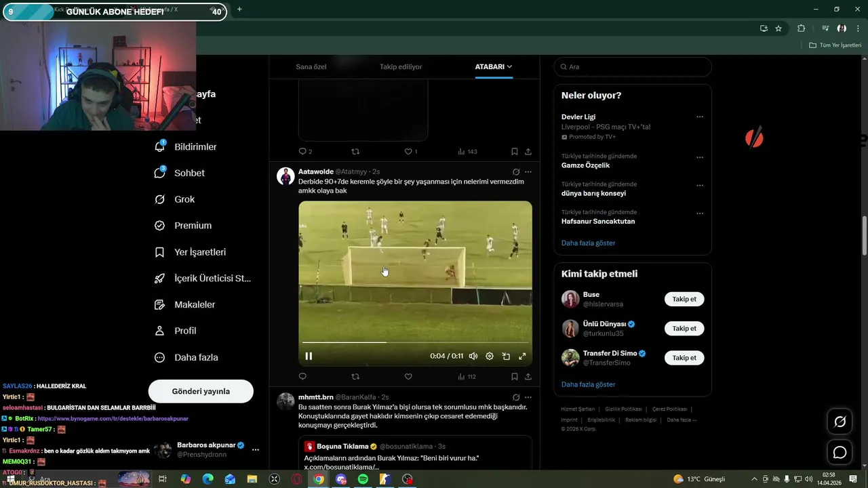The image size is (868, 488).
Task: Share Aatawolde's video post
Action: point(528,377)
